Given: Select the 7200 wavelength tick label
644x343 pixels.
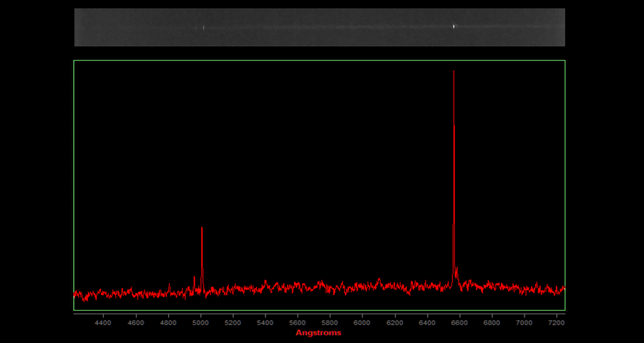Looking at the screenshot, I should pyautogui.click(x=557, y=322).
